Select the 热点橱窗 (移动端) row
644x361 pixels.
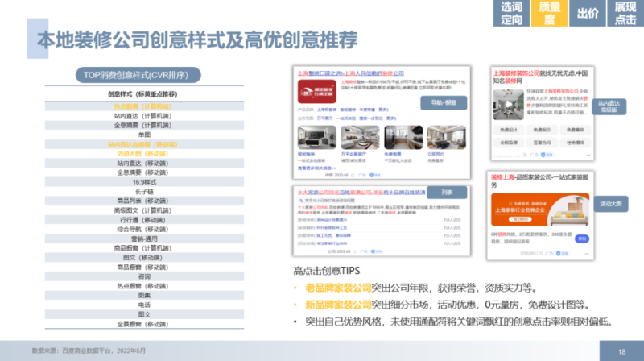(144, 286)
